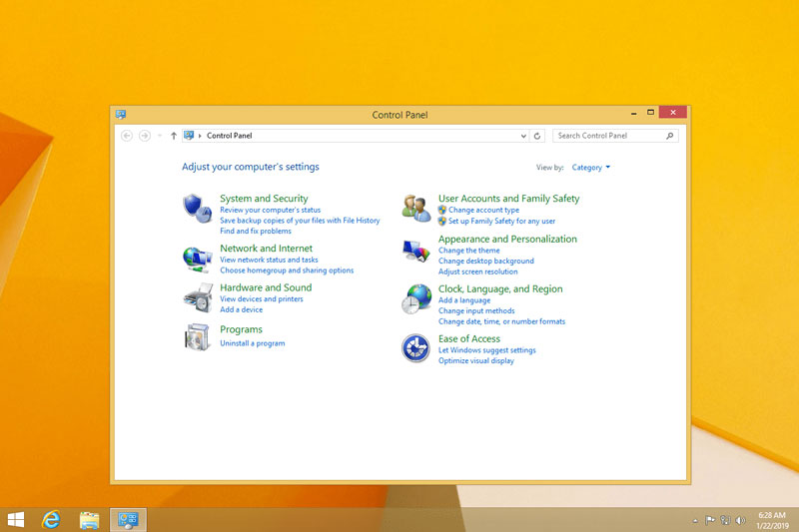Open Clock, Language, and Region heading
The height and width of the screenshot is (532, 799).
500,289
